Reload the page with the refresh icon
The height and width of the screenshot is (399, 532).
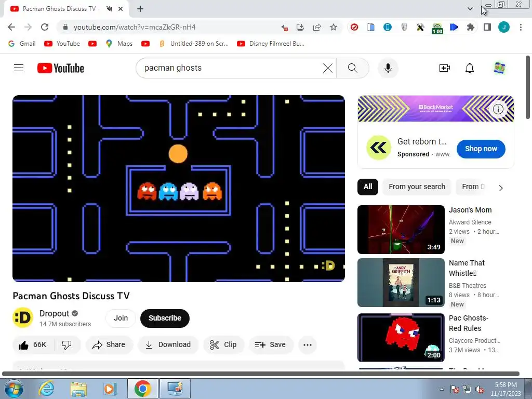tap(45, 27)
